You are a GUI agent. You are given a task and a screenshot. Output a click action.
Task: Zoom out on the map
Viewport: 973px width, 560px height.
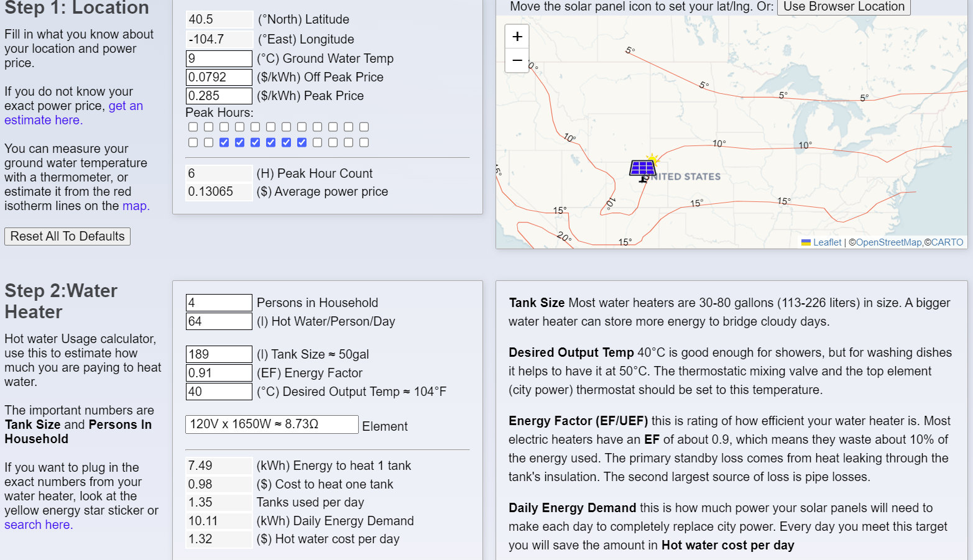click(x=517, y=60)
